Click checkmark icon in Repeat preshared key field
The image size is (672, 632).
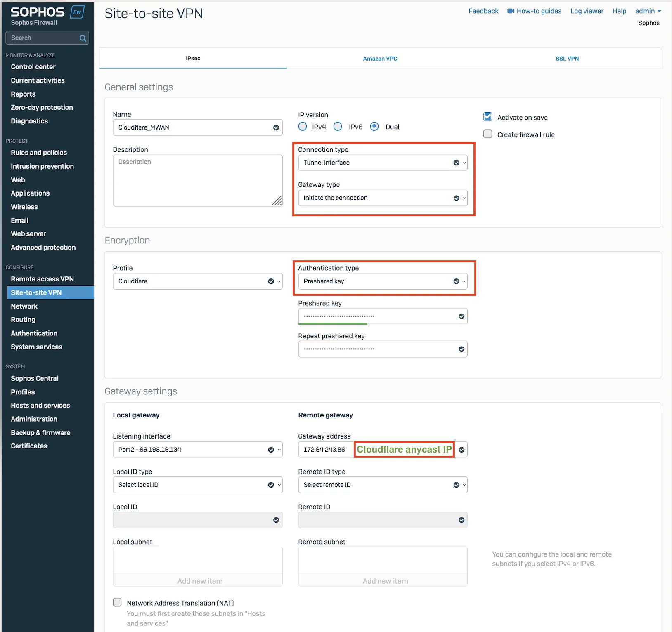click(x=461, y=349)
